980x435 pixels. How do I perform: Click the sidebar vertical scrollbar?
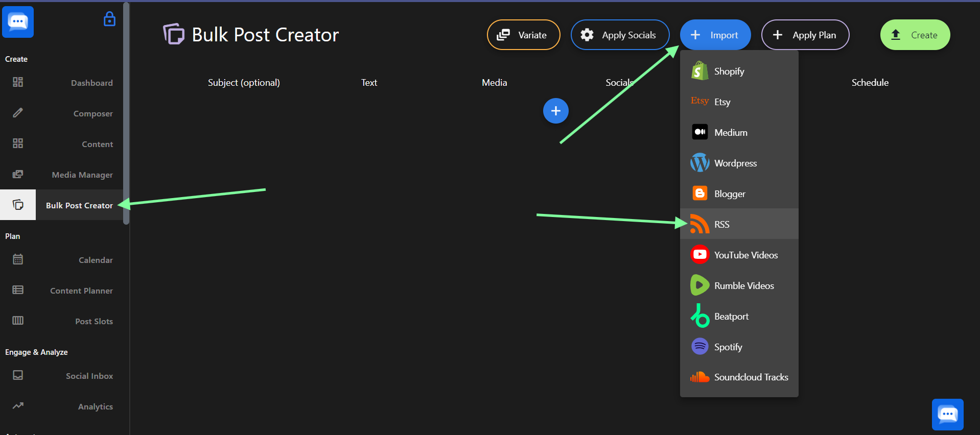[x=126, y=113]
